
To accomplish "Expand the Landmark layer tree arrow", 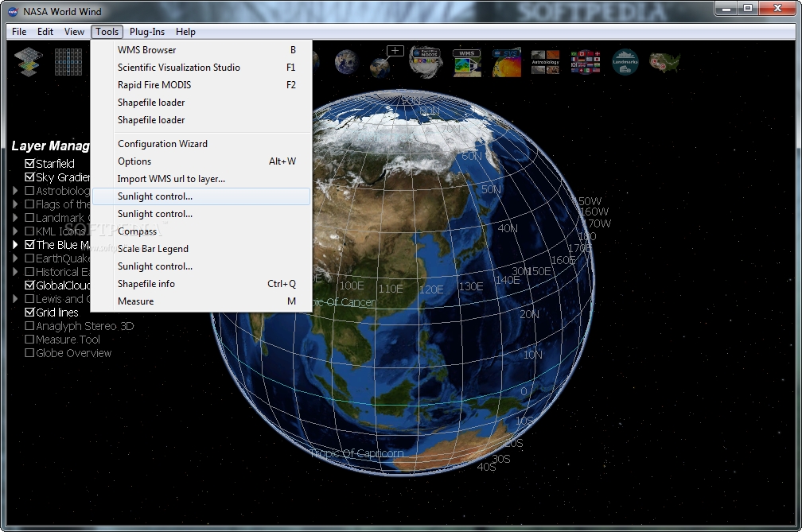I will pos(15,218).
